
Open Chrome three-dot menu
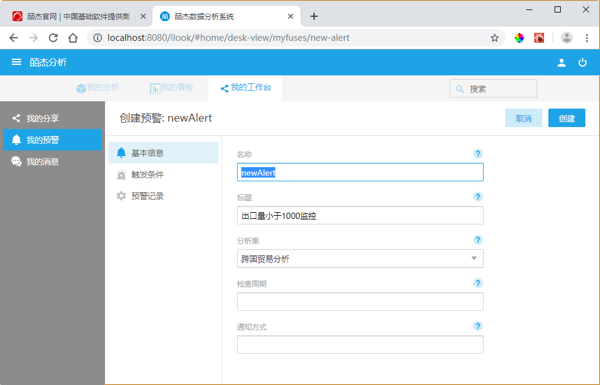587,38
